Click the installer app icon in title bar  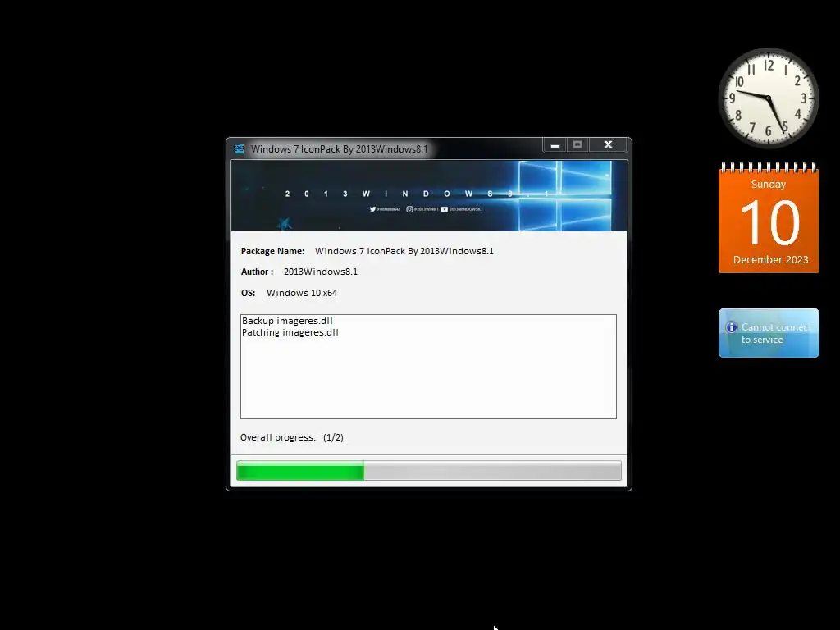click(x=239, y=149)
